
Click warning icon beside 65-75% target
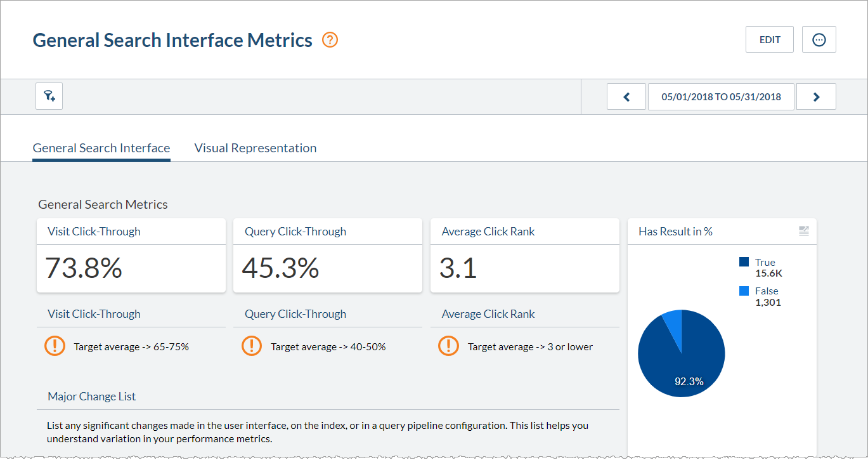point(55,346)
